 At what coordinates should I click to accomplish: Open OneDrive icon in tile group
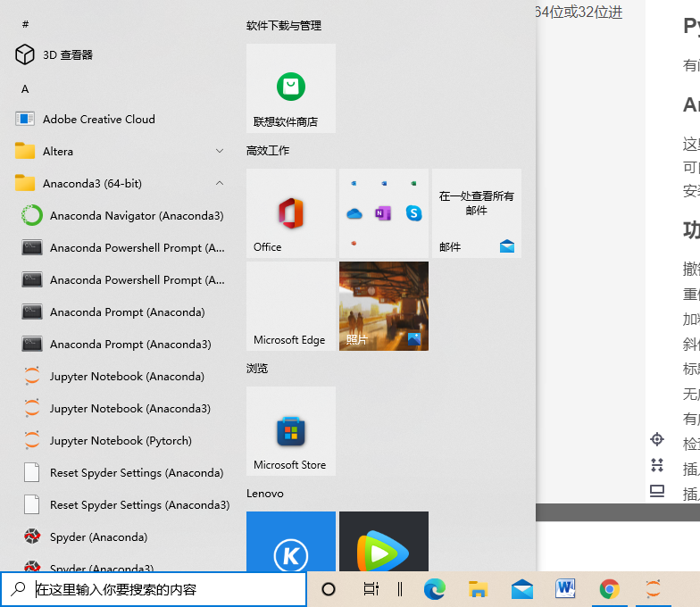[354, 214]
